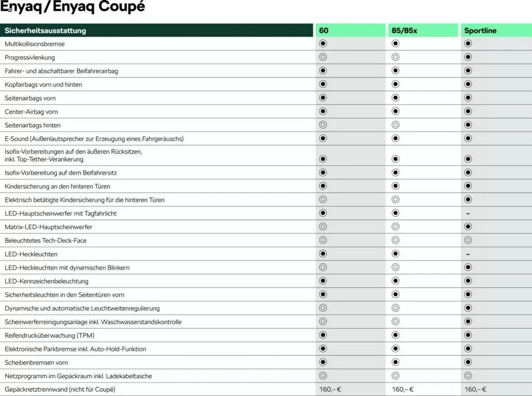Click the Matrix-LED-Hauptscheinwerfer symbol under Sportline

pyautogui.click(x=468, y=226)
